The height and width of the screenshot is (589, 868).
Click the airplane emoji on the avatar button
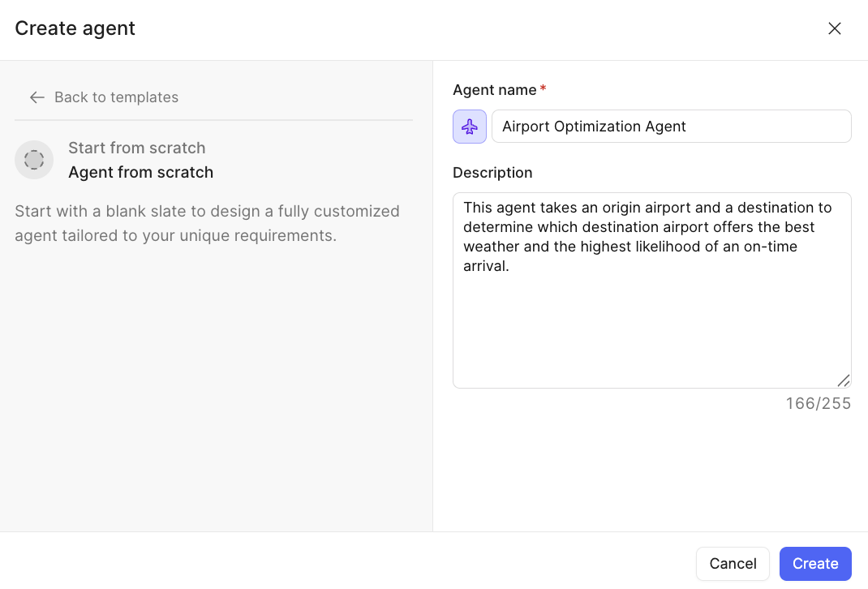[470, 126]
